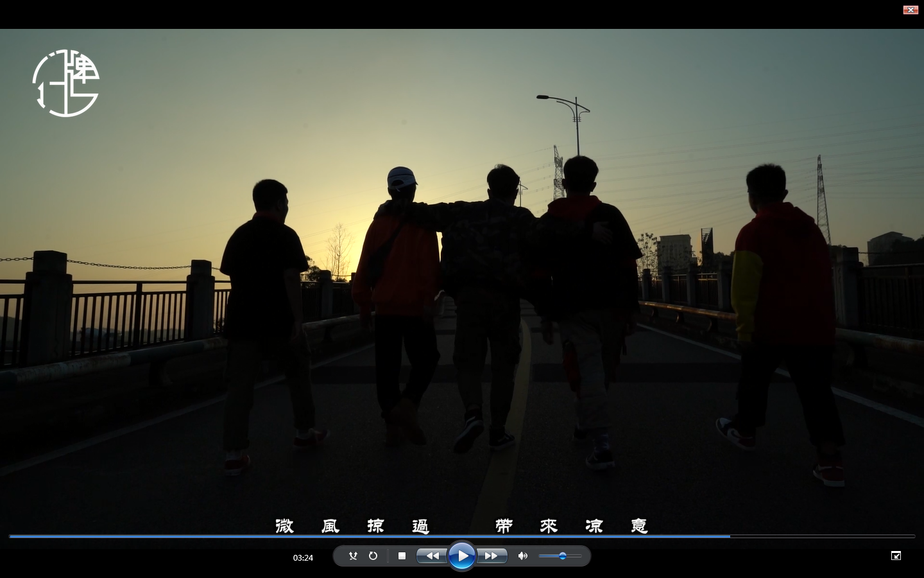The image size is (924, 578).
Task: Click the round blue Play button
Action: pos(461,556)
